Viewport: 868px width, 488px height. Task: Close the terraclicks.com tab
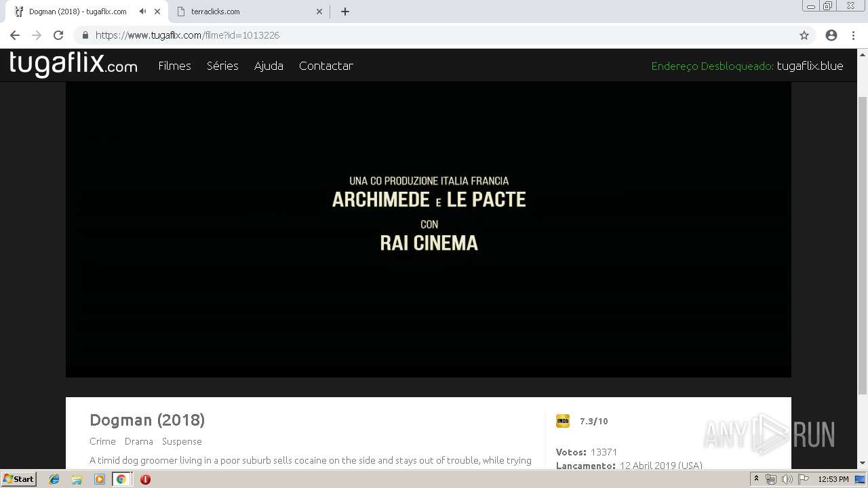319,12
